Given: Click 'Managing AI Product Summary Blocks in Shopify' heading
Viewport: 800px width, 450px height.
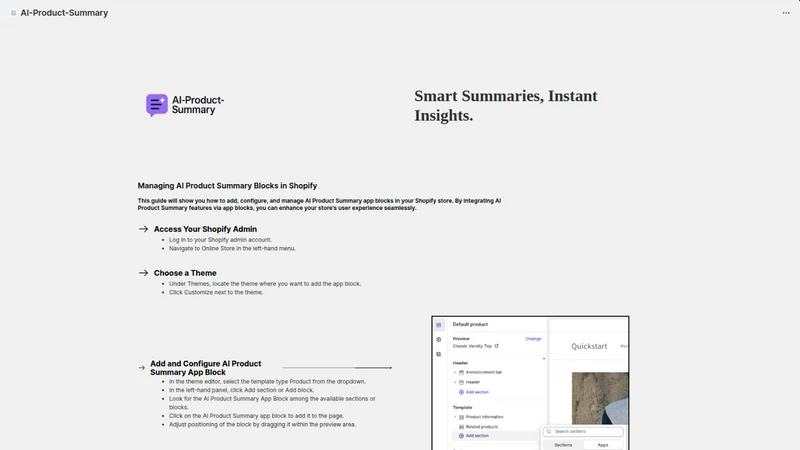Looking at the screenshot, I should pos(227,186).
